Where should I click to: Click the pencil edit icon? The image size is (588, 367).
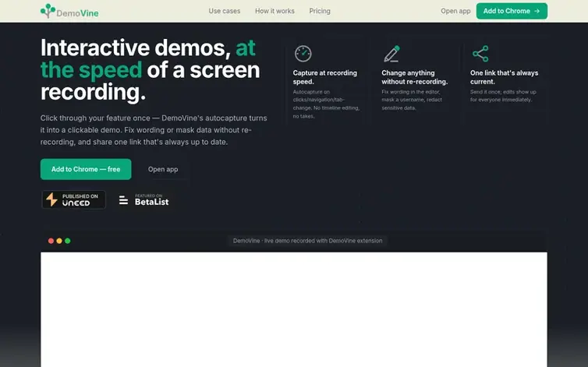[x=391, y=54]
